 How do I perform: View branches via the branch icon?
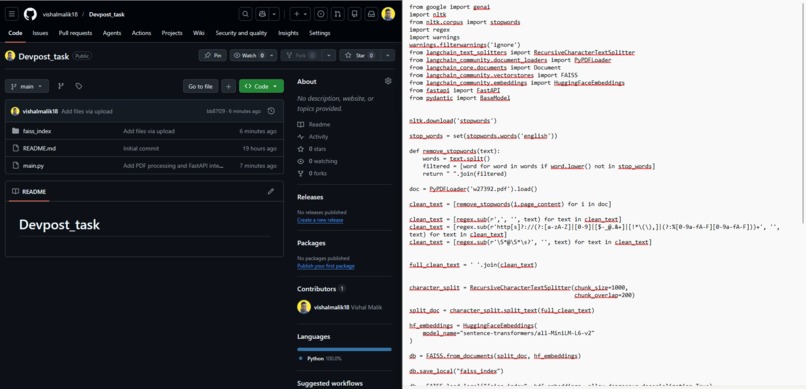coord(61,86)
